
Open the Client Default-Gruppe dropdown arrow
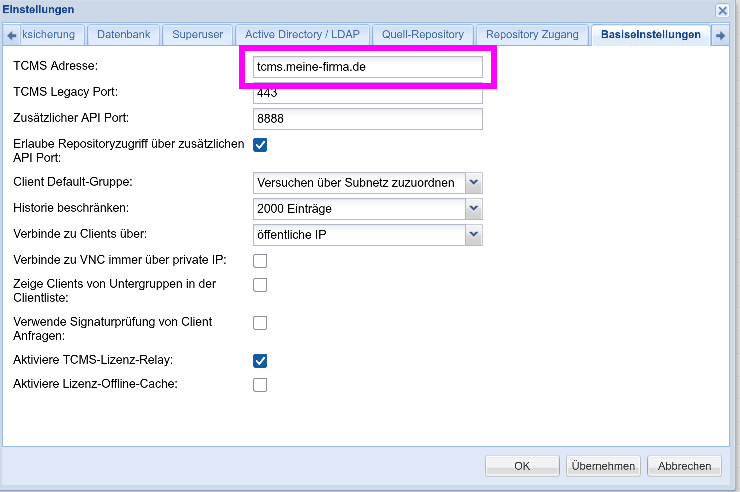tap(474, 183)
